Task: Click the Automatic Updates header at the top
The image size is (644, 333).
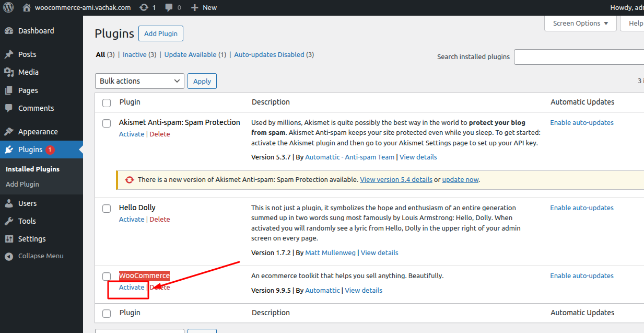Action: click(582, 102)
